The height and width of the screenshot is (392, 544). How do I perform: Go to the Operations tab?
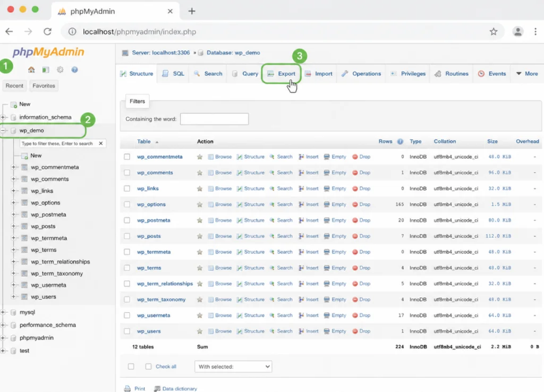pyautogui.click(x=361, y=73)
